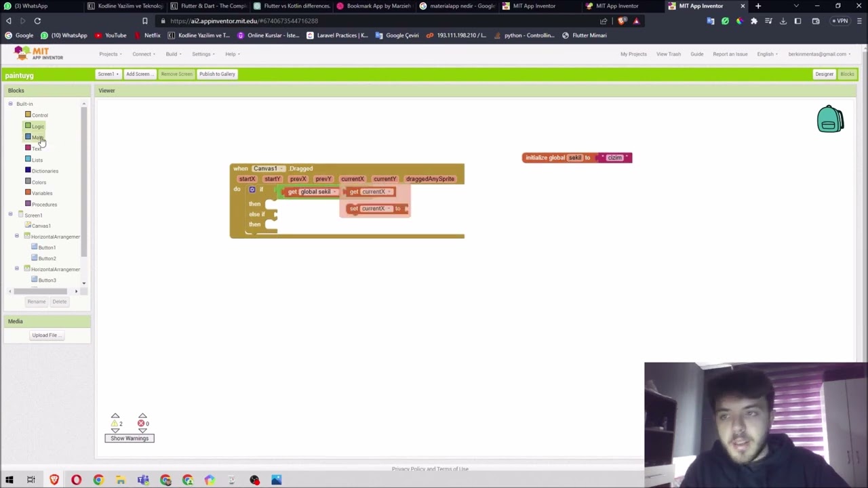Click the Delete button under blocks tree
Image resolution: width=868 pixels, height=488 pixels.
[x=60, y=302]
